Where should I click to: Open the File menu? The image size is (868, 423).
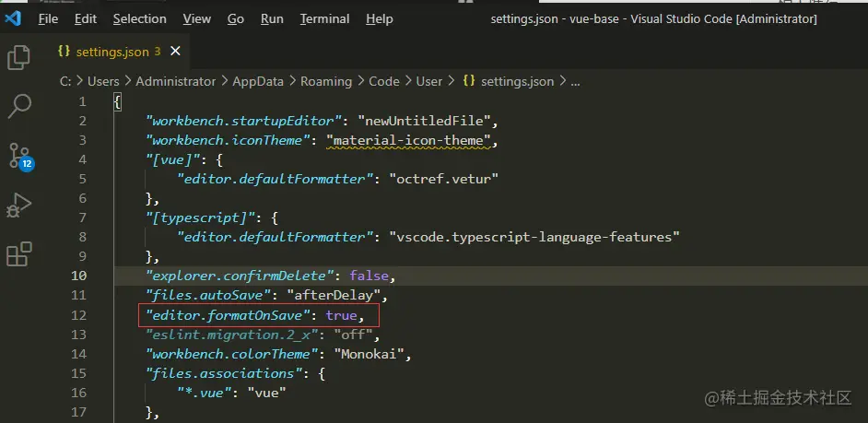pos(48,18)
